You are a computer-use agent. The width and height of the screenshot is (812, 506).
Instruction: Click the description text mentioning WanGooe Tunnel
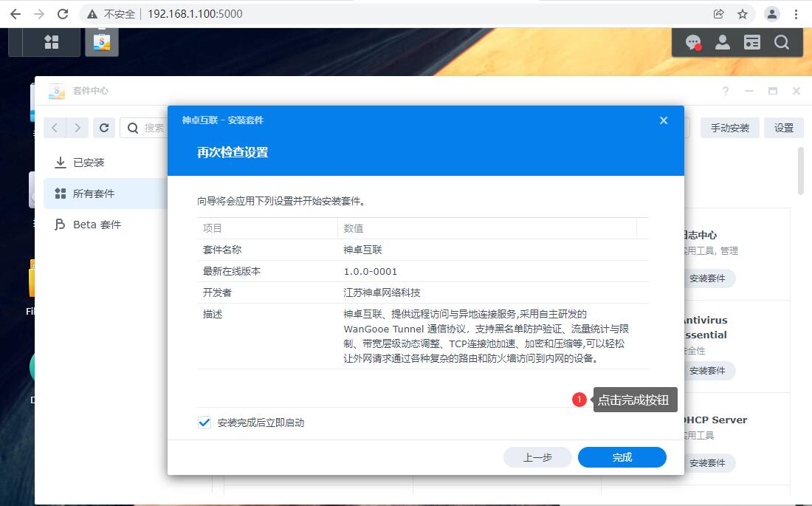(x=486, y=336)
